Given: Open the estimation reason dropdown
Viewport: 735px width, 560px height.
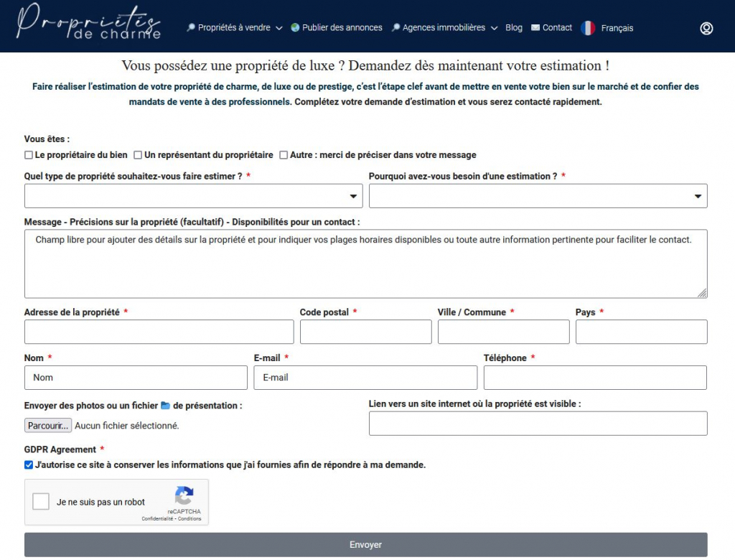Looking at the screenshot, I should (x=538, y=196).
